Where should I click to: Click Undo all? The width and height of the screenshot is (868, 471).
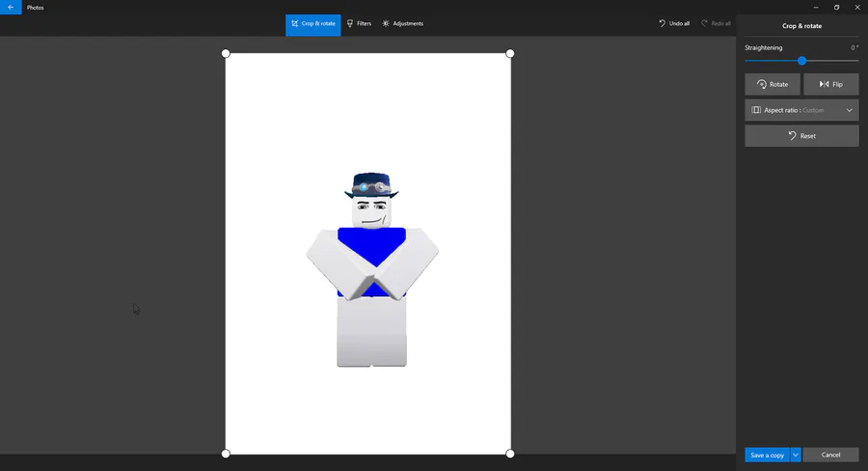click(674, 24)
